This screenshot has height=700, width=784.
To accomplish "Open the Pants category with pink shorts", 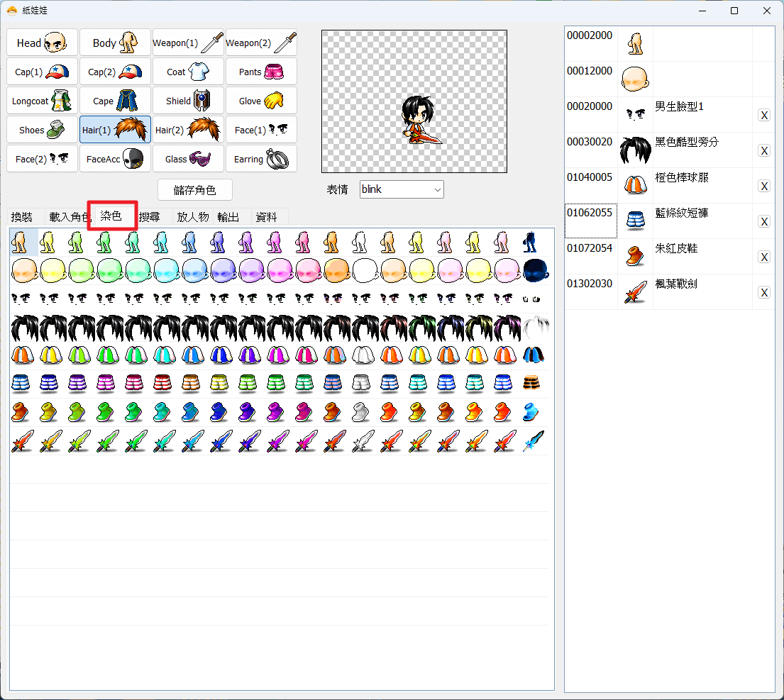I will click(x=261, y=72).
